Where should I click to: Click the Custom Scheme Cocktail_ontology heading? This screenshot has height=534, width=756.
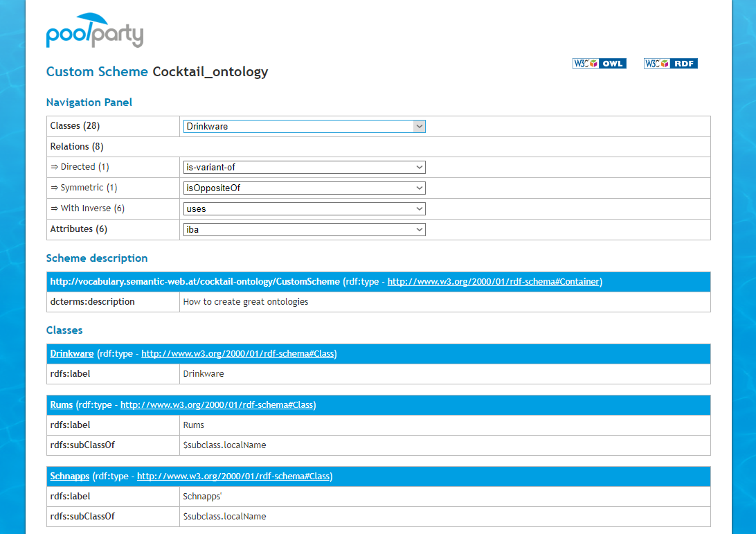(x=156, y=71)
